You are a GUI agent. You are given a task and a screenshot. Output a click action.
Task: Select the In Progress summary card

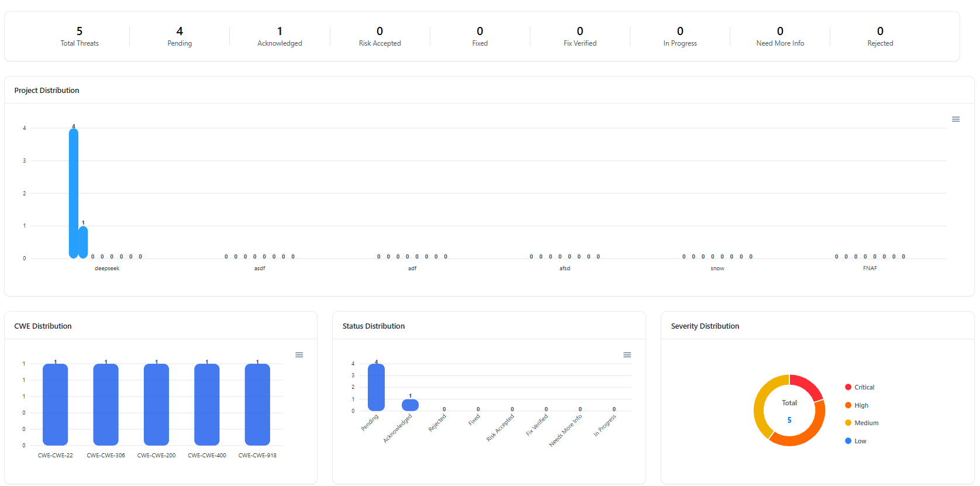click(x=680, y=36)
